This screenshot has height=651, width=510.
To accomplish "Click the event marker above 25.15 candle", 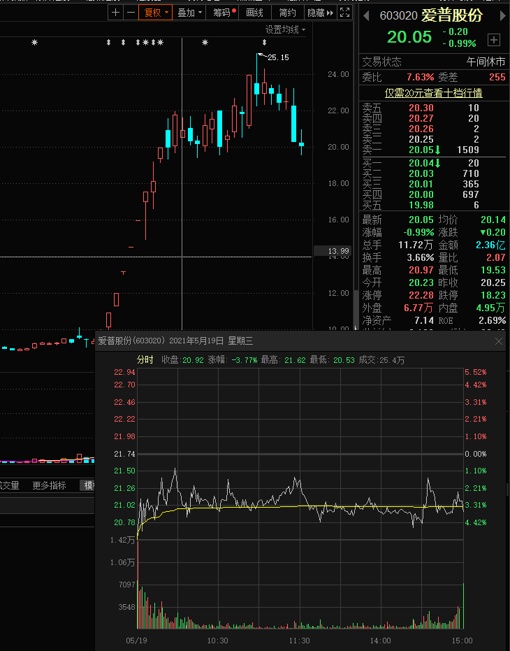I will (x=264, y=42).
